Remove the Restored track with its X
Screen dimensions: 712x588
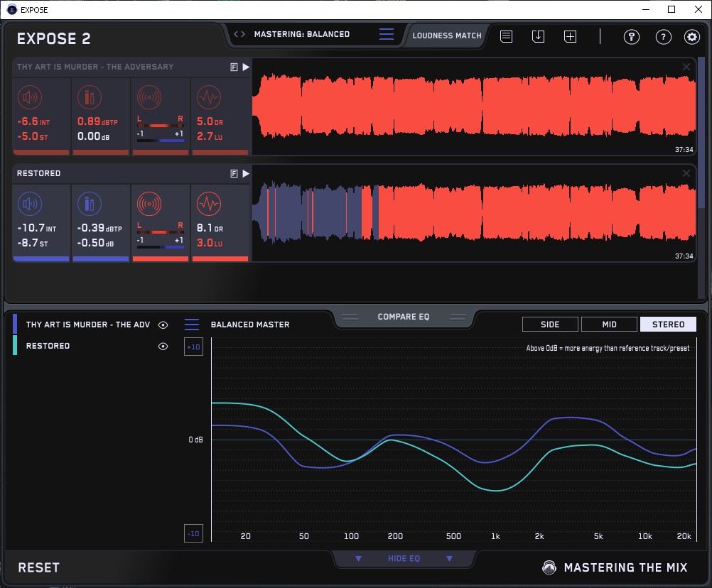(x=686, y=173)
